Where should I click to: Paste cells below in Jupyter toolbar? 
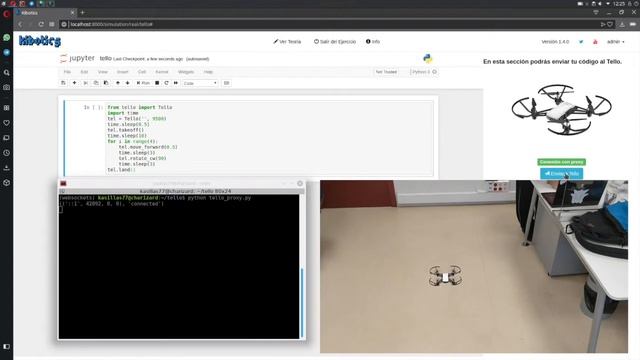(106, 83)
